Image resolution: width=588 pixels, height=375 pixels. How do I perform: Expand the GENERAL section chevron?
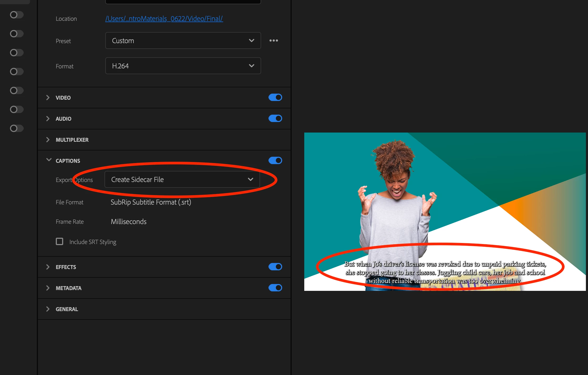(48, 309)
